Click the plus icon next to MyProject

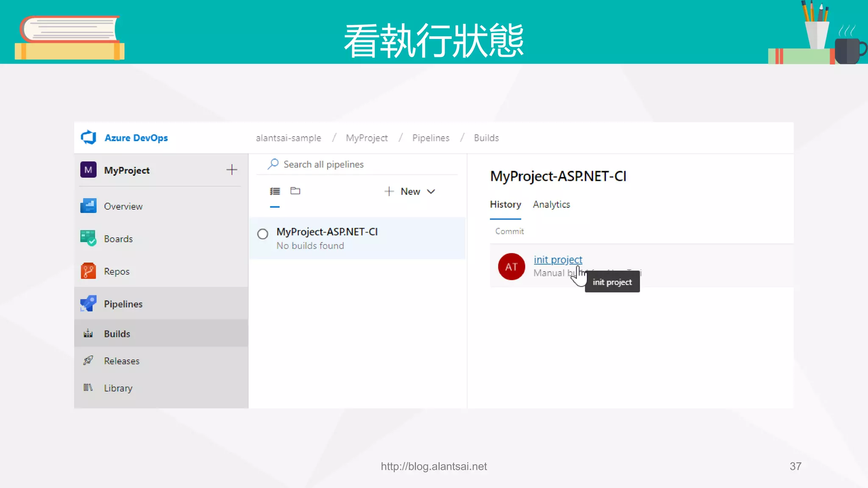231,170
